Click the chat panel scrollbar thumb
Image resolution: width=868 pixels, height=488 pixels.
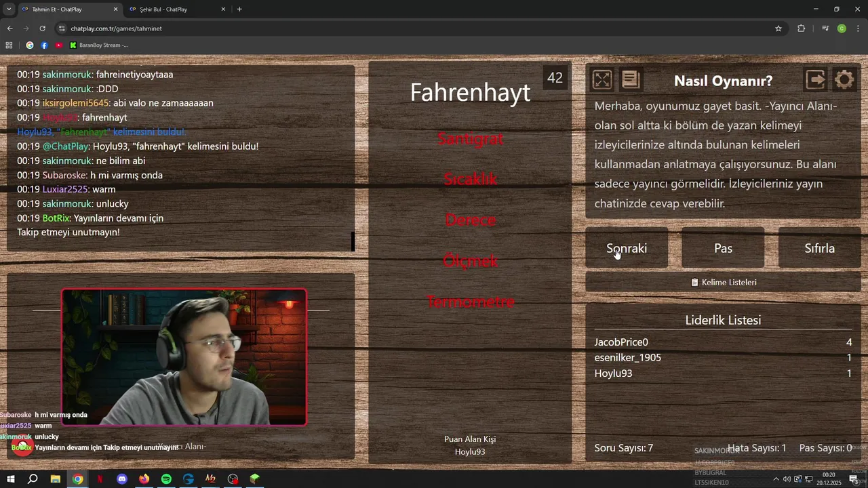(353, 241)
